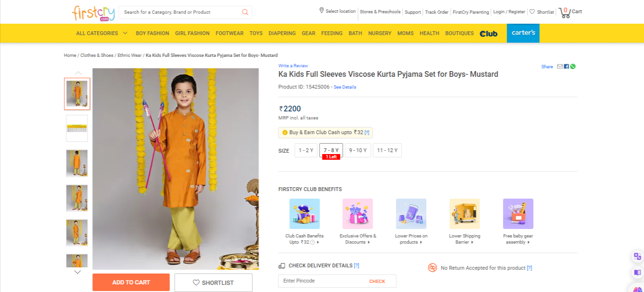Viewport: 644px width, 292px height.
Task: Click the floating translate icon
Action: click(637, 256)
